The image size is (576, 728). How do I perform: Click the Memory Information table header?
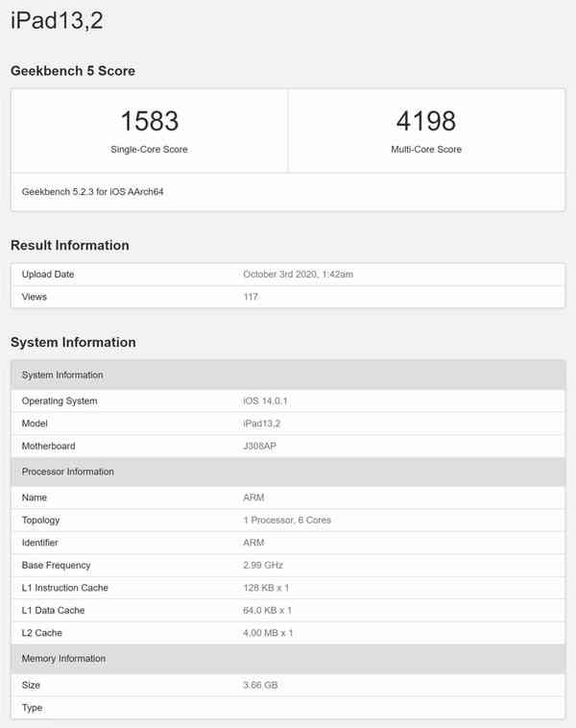288,659
